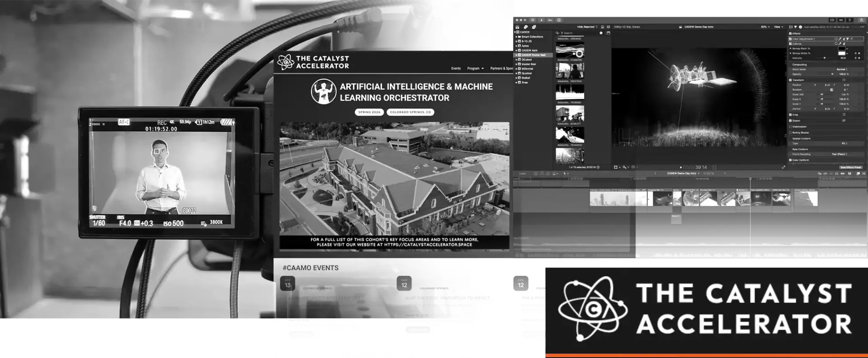This screenshot has height=358, width=868.
Task: Click the browser Search input field
Action: [579, 33]
